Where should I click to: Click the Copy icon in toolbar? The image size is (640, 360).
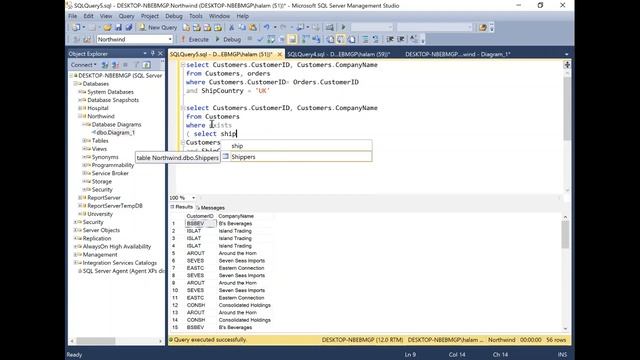point(242,27)
